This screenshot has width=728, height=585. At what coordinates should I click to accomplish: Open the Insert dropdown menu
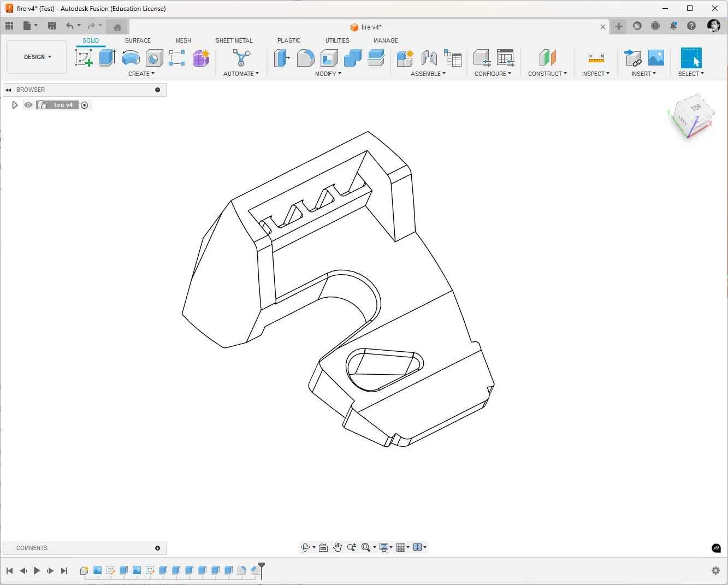644,74
